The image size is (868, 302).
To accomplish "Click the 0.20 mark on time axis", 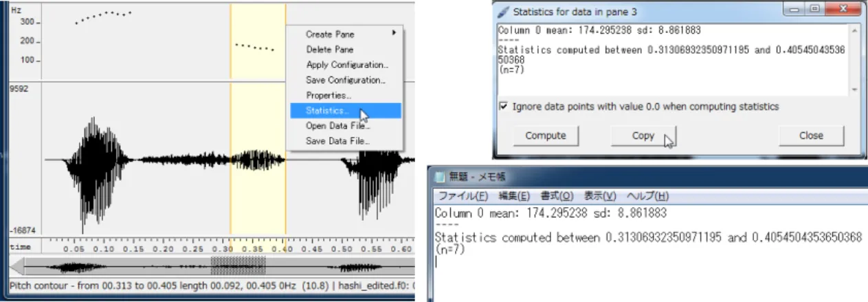I will (x=163, y=249).
